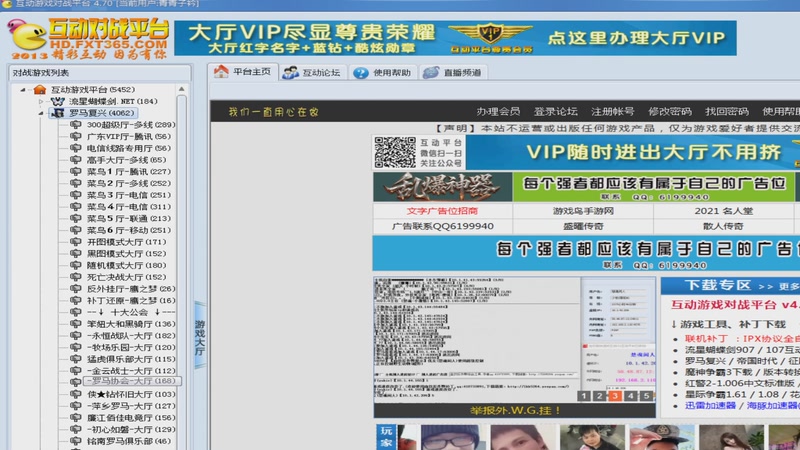Show slide 5 in the screenshot carousel
The width and height of the screenshot is (800, 450).
click(646, 396)
